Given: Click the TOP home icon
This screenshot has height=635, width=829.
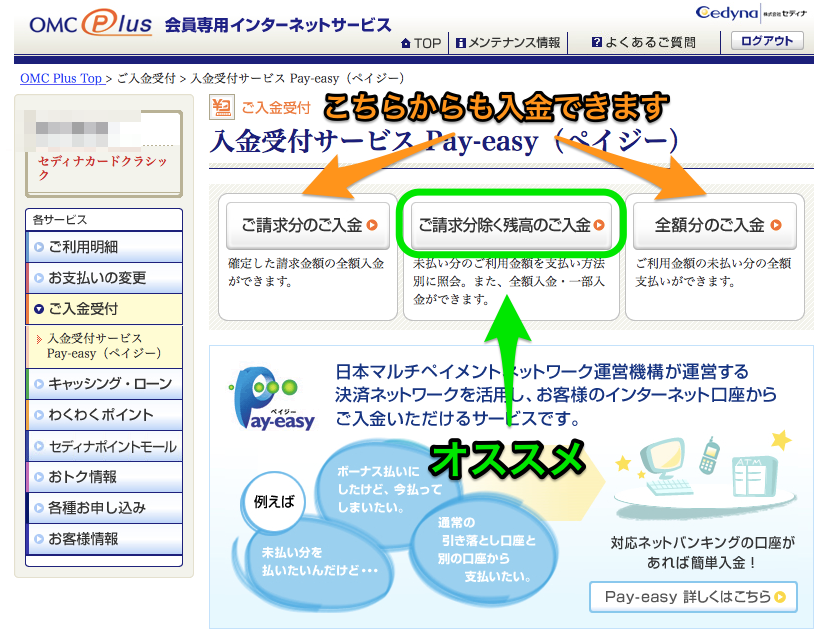Looking at the screenshot, I should point(406,43).
